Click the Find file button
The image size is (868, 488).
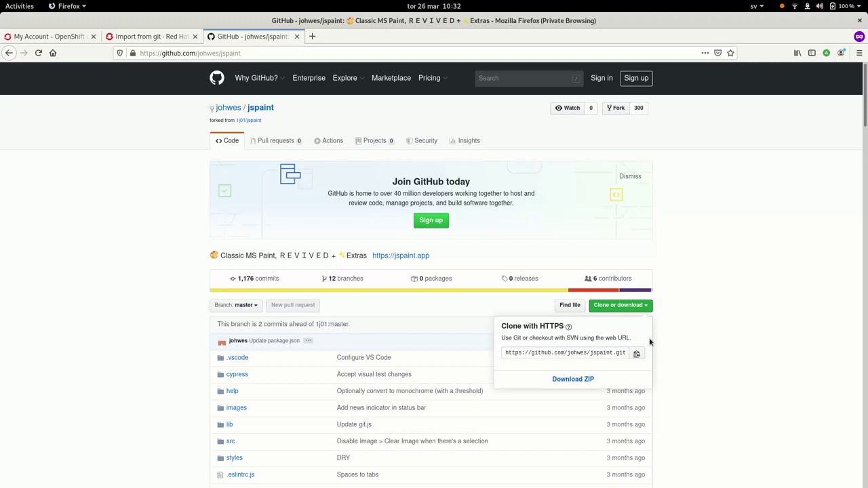click(570, 305)
